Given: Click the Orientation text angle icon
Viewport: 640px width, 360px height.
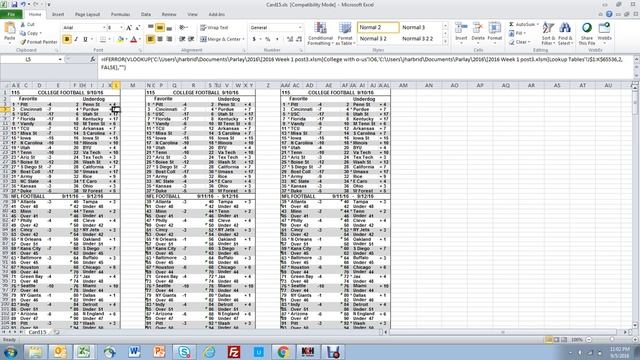Looking at the screenshot, I should click(x=182, y=27).
